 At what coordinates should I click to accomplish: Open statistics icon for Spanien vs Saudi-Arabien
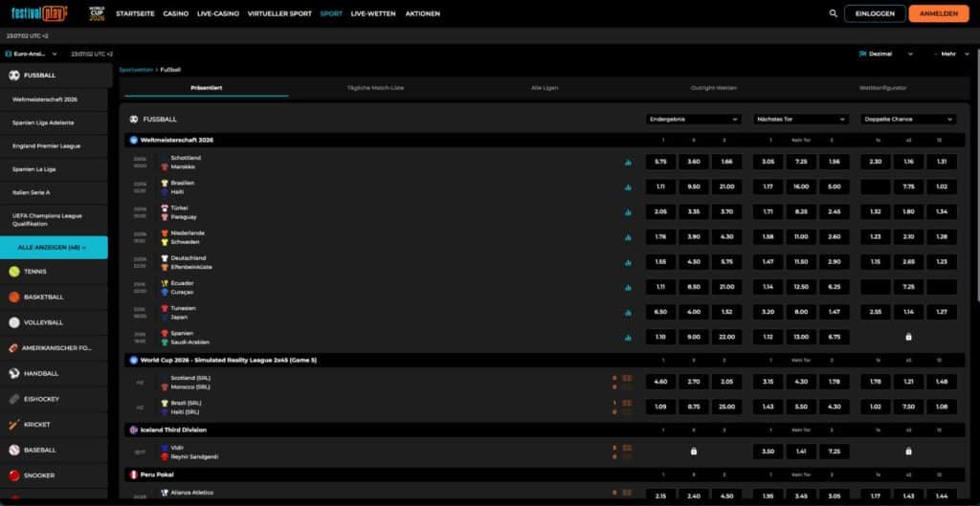[628, 338]
